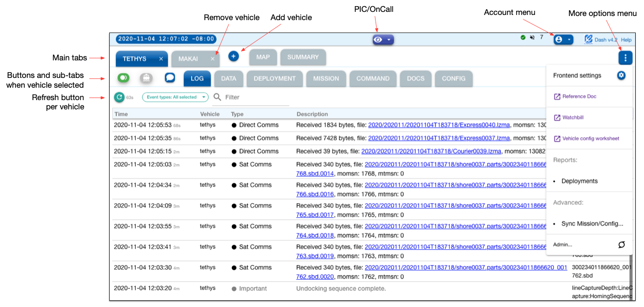Click the muted sound status icon
The image size is (644, 307).
point(532,38)
